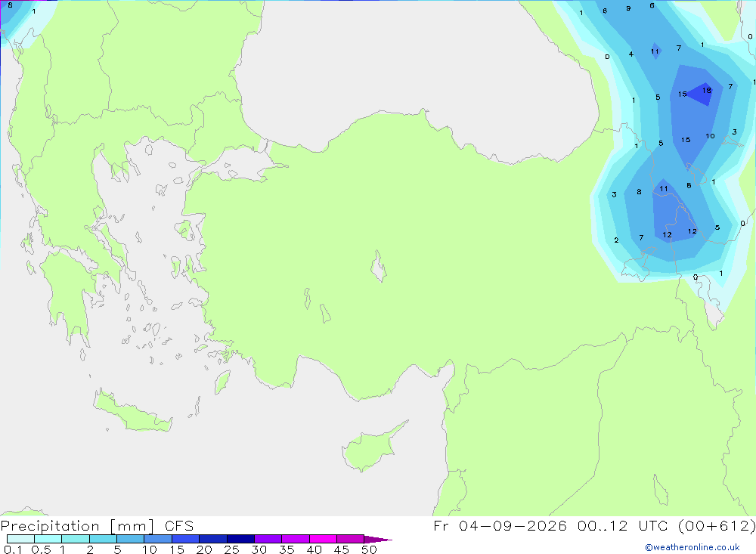Click the forecast date 'Fr 04-09-2026' text
The height and width of the screenshot is (554, 756).
[500, 526]
